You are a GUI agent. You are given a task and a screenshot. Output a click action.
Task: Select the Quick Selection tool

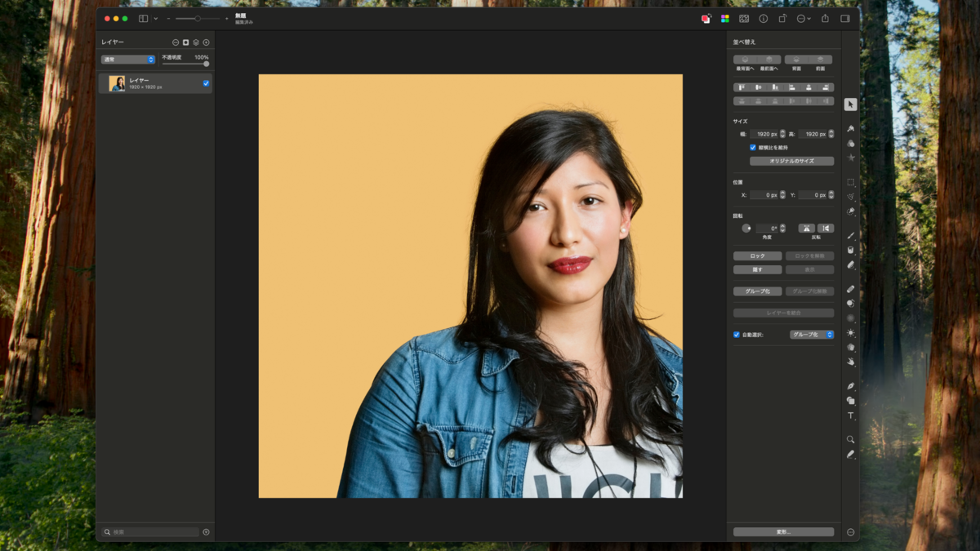(x=850, y=211)
